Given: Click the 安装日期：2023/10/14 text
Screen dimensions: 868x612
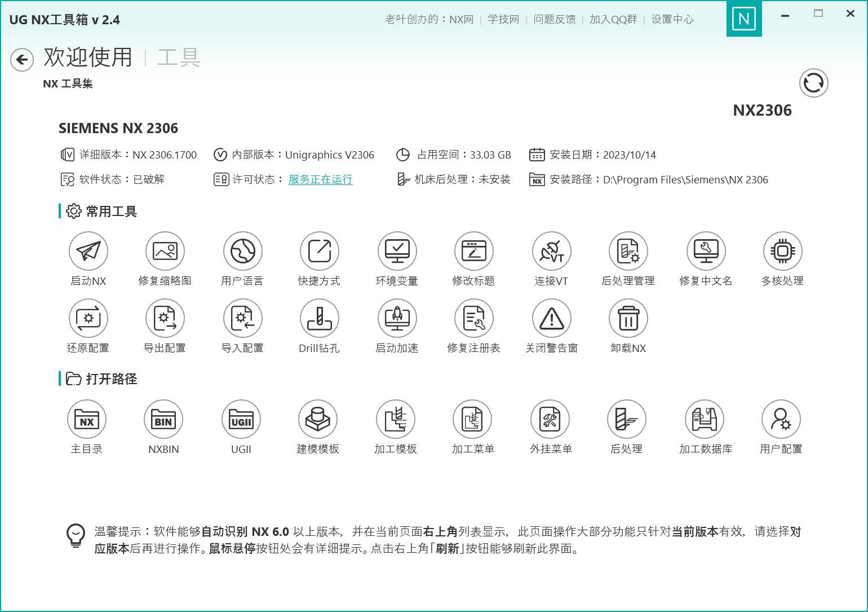Looking at the screenshot, I should point(603,155).
